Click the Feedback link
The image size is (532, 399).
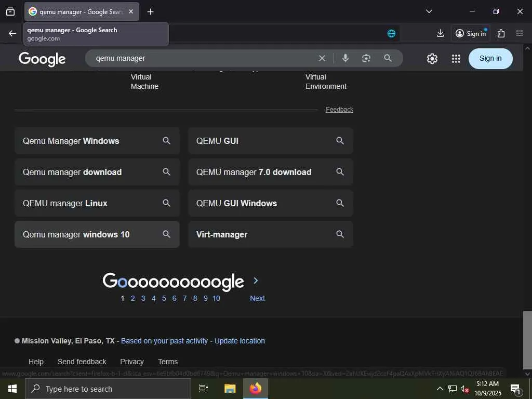pyautogui.click(x=339, y=110)
